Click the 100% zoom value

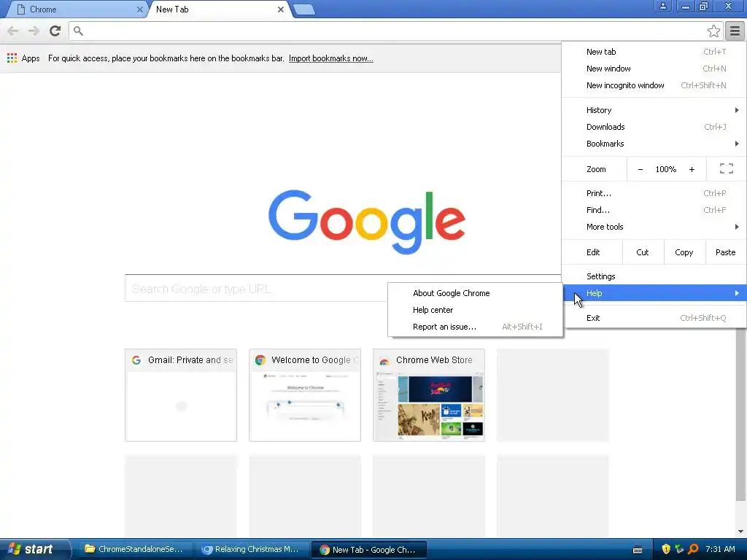tap(665, 169)
